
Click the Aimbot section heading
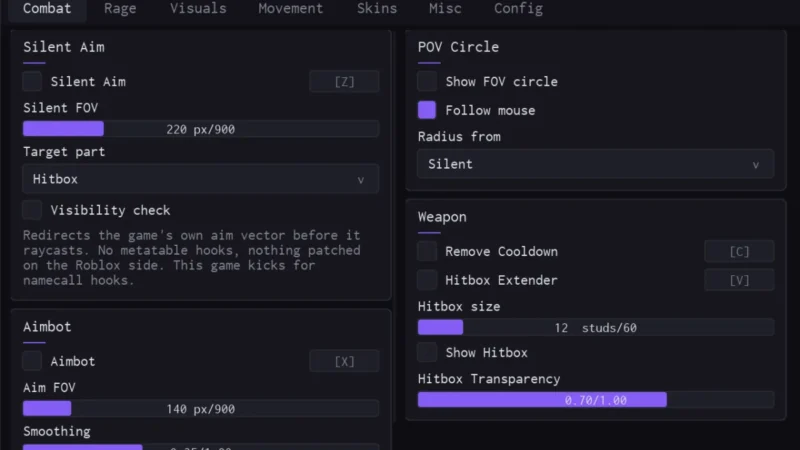47,327
